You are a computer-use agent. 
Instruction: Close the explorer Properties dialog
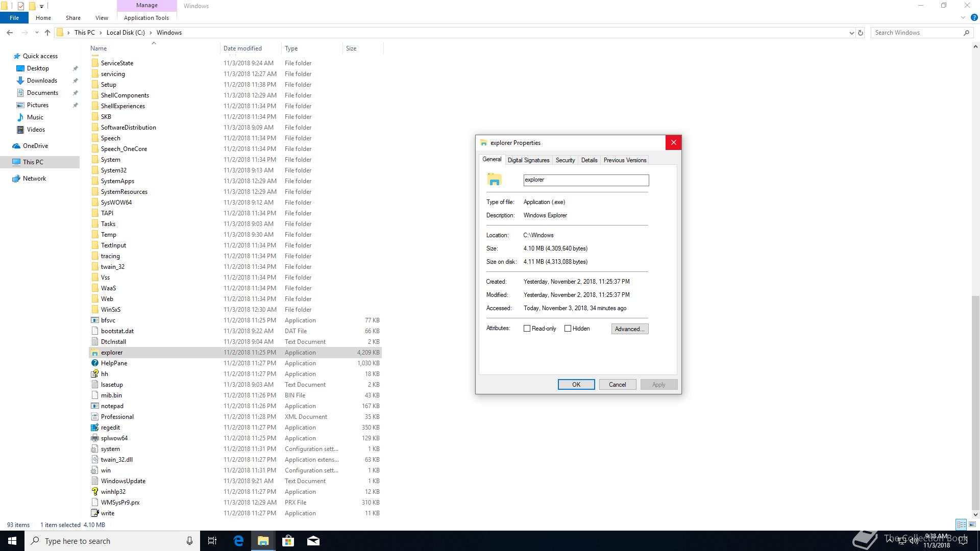tap(673, 143)
